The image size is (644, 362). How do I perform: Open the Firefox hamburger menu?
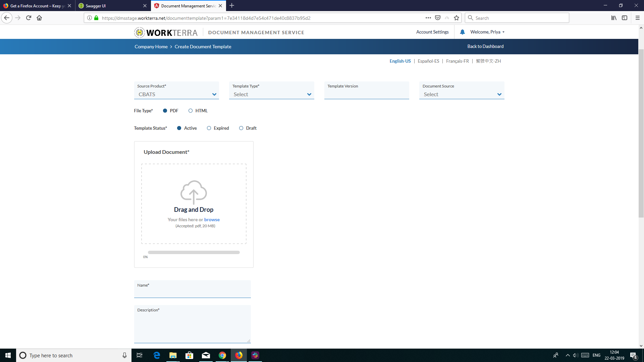[x=638, y=18]
